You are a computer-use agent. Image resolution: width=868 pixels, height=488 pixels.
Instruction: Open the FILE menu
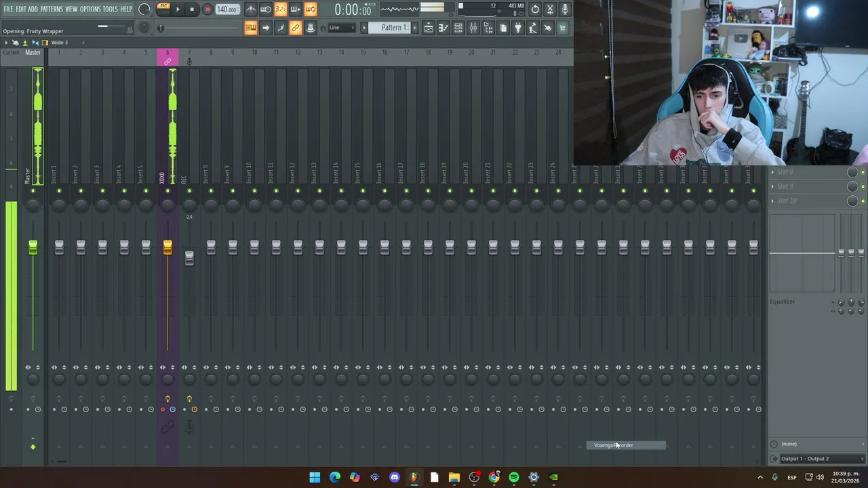tap(9, 9)
